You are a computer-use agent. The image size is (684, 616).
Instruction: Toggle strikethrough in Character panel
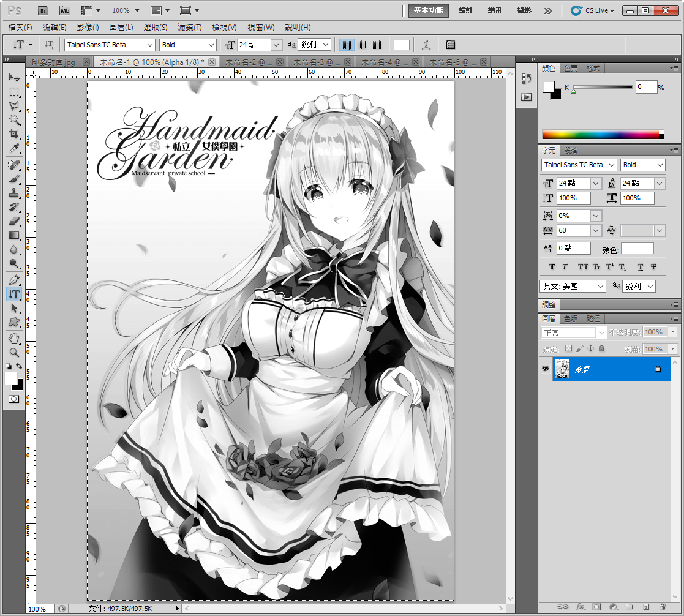pos(653,267)
